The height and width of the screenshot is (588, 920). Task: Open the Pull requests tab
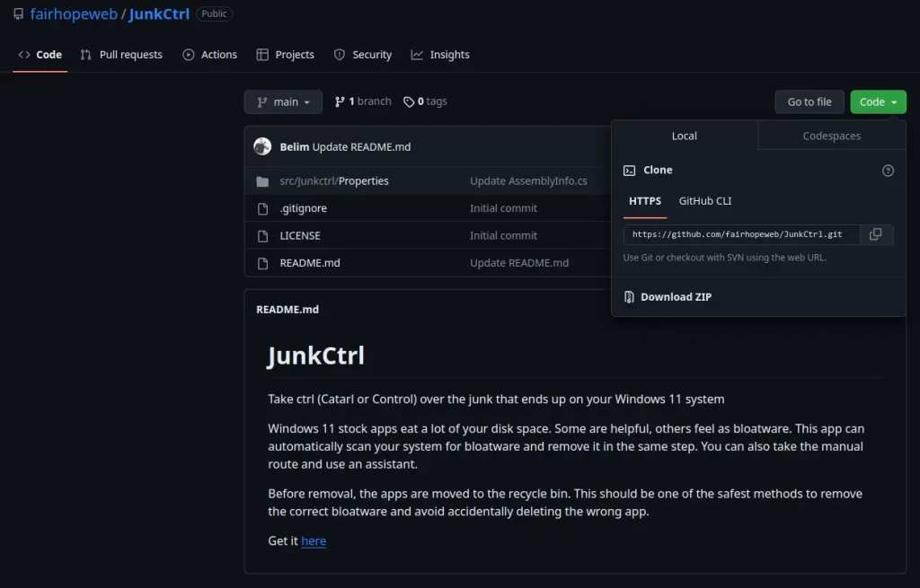[121, 55]
